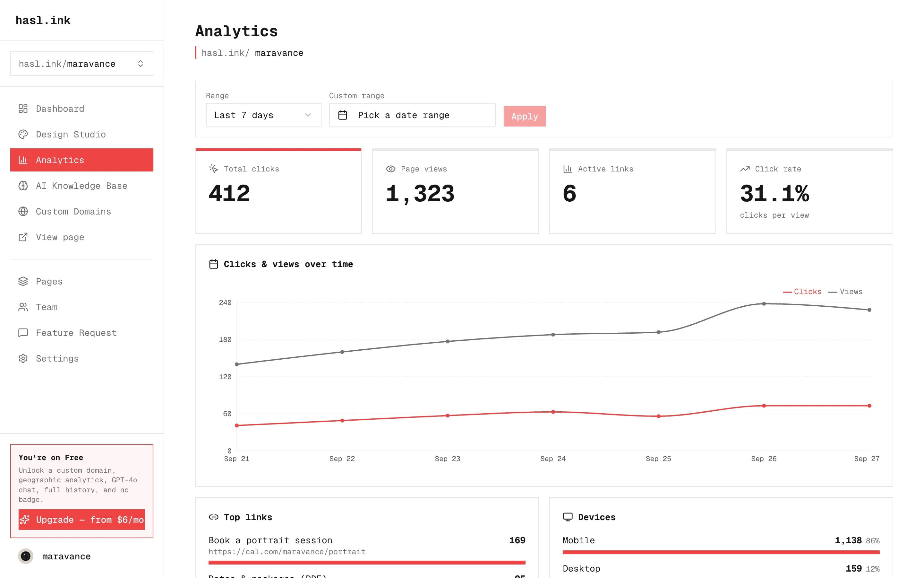Select the Click rate stat card
The image size is (924, 578).
(809, 191)
